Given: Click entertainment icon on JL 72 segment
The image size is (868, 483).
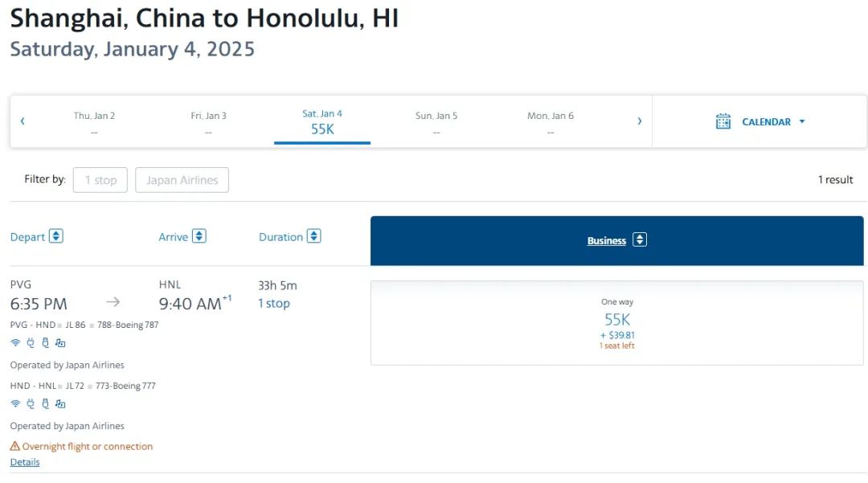Looking at the screenshot, I should (x=60, y=404).
